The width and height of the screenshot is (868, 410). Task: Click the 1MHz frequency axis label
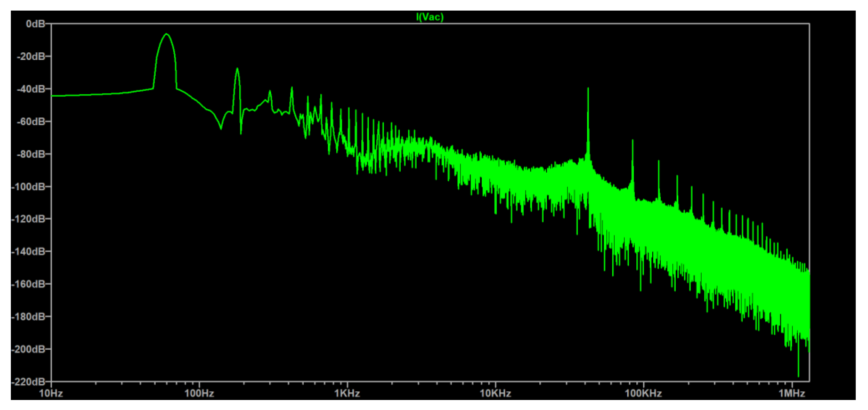tap(792, 393)
